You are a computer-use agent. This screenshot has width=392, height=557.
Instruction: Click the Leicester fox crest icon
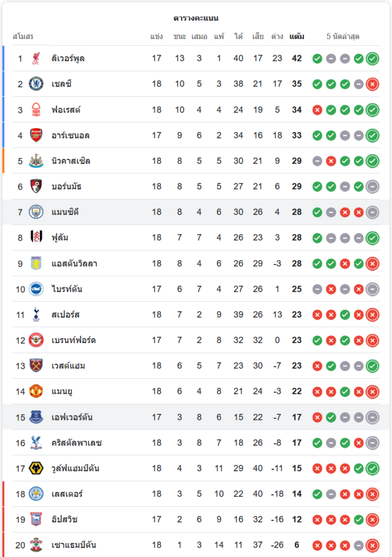36,494
